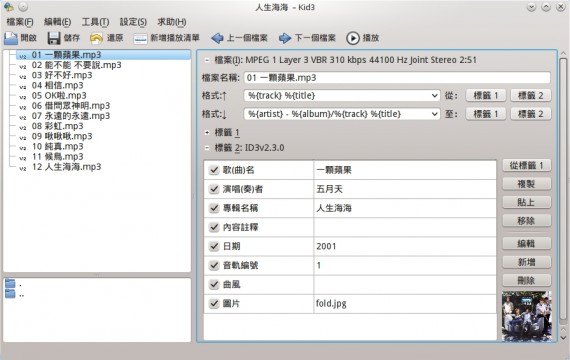Select 06 借問眾神明.mp3 in file list
This screenshot has width=570, height=360.
coord(71,106)
